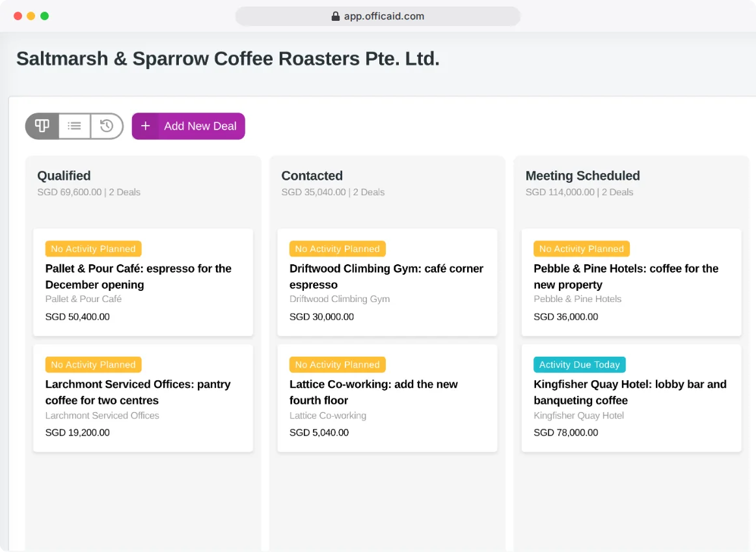Viewport: 756px width, 552px height.
Task: Click the Qualified column heading
Action: (x=64, y=176)
